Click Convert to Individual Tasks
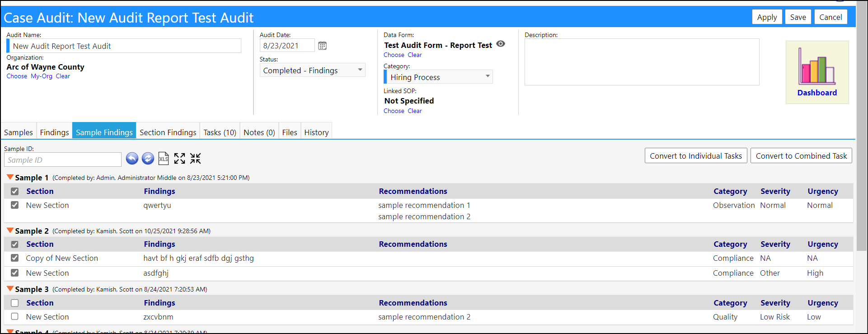The image size is (868, 334). 696,156
